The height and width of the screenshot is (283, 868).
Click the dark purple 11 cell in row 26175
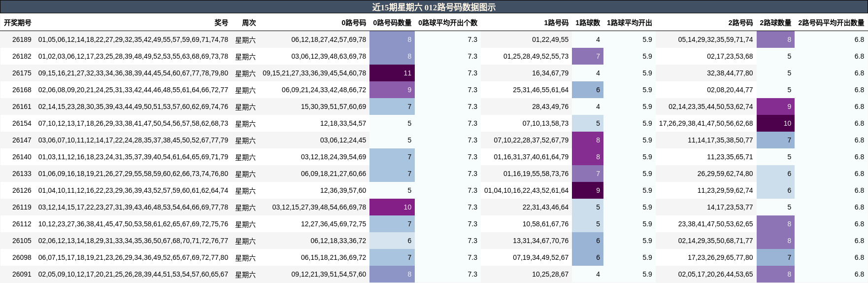[392, 73]
